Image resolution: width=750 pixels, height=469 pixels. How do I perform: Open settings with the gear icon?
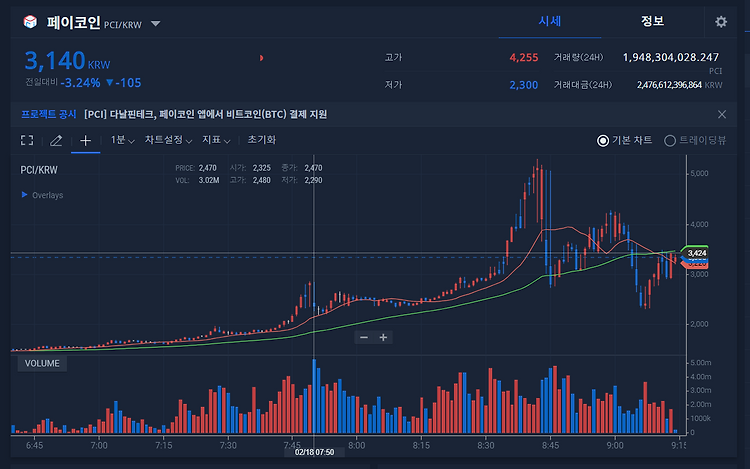tap(721, 22)
